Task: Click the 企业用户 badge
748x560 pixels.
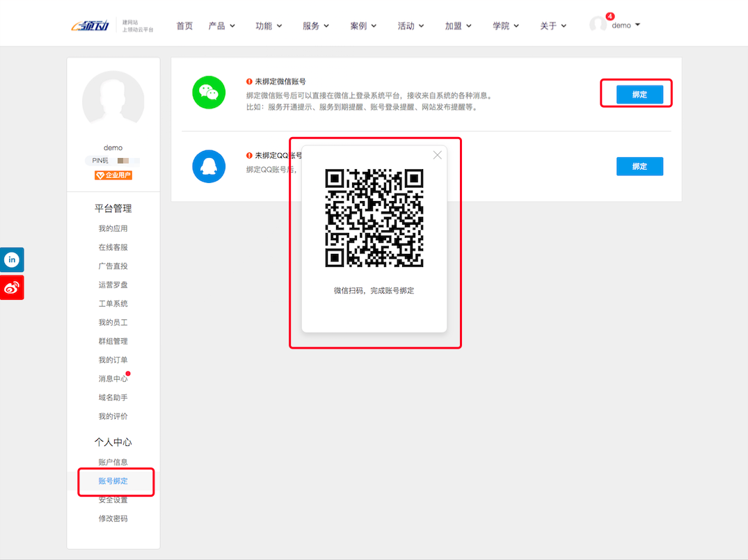Action: point(113,175)
